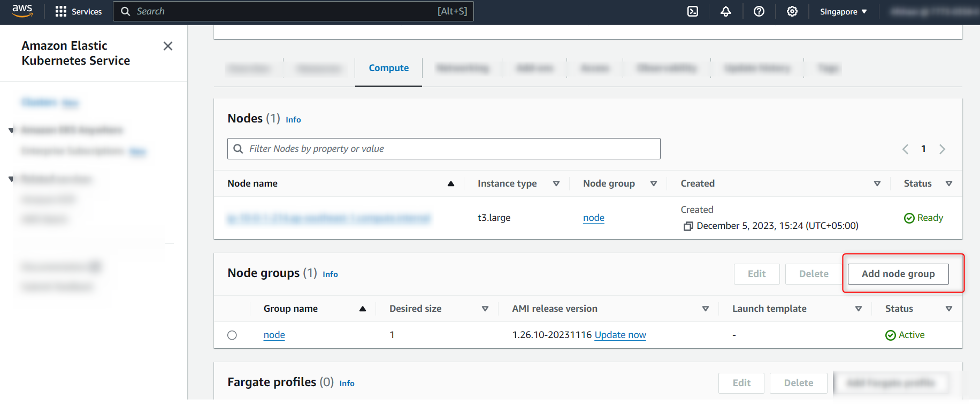The width and height of the screenshot is (980, 407).
Task: Close the Amazon EKS sidebar panel
Action: [168, 46]
